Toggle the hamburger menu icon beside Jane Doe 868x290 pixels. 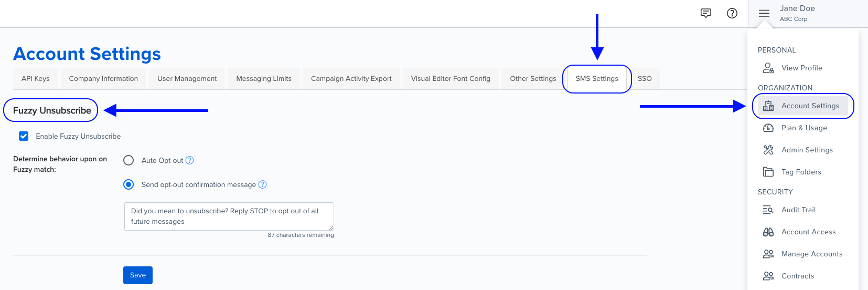pos(764,13)
